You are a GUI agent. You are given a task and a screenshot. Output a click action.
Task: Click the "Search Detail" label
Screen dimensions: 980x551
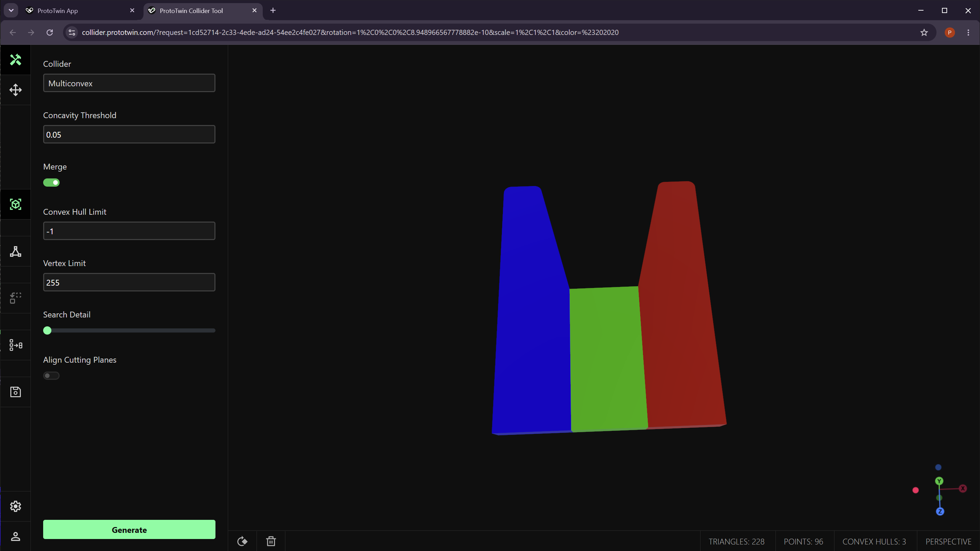pos(66,314)
